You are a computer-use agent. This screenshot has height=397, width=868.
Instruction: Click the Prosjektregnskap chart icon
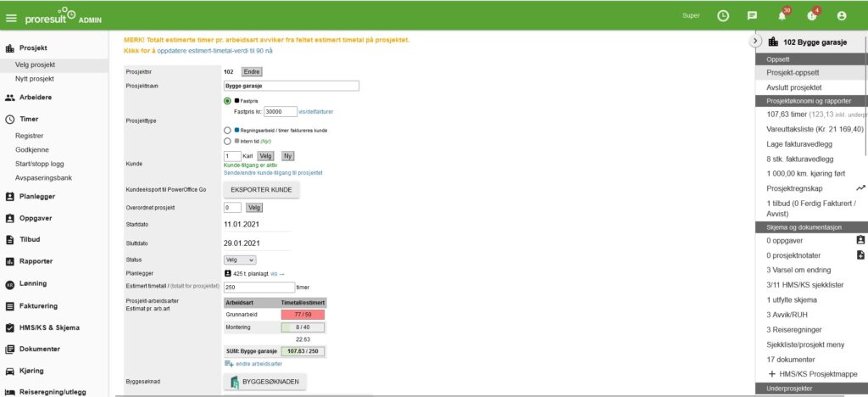(860, 187)
